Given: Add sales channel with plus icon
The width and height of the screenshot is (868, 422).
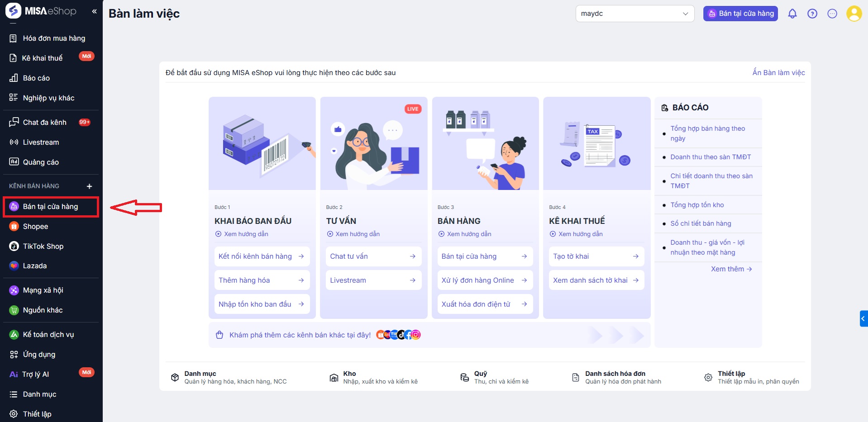Looking at the screenshot, I should [90, 186].
